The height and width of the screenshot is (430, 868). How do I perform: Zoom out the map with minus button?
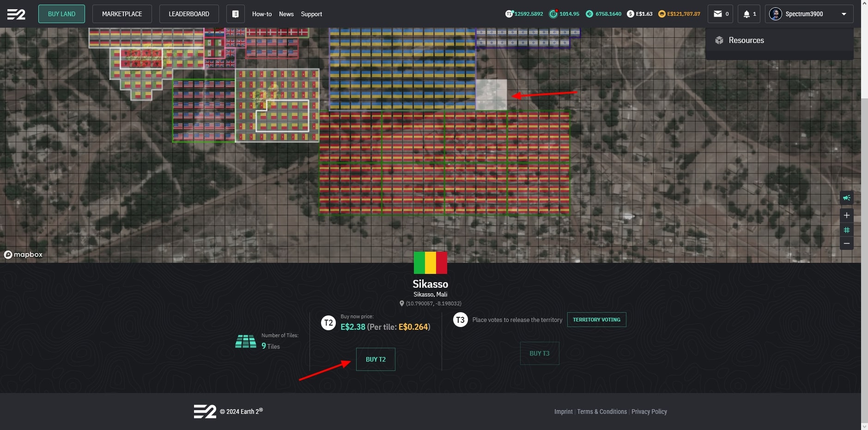tap(846, 243)
